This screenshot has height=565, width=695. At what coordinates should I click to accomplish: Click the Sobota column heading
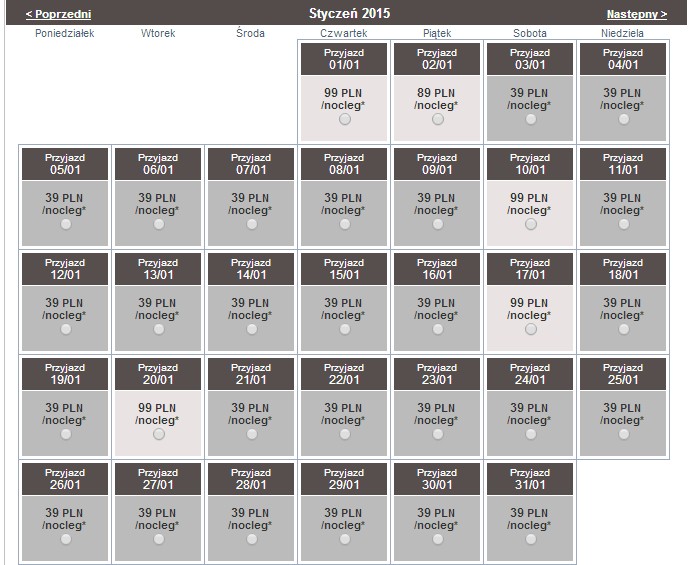(x=530, y=33)
